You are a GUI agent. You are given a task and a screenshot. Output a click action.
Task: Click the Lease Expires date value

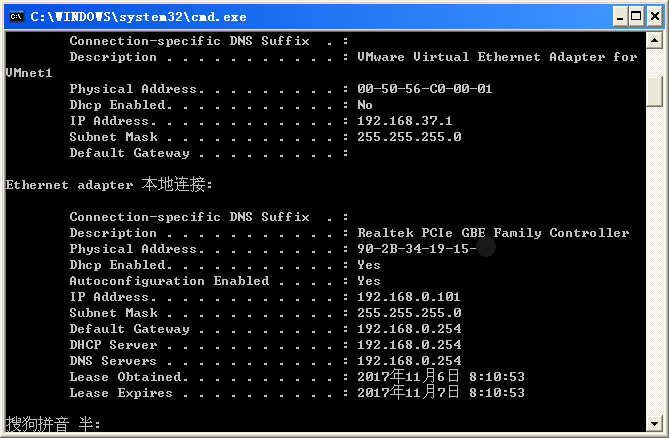tap(441, 392)
